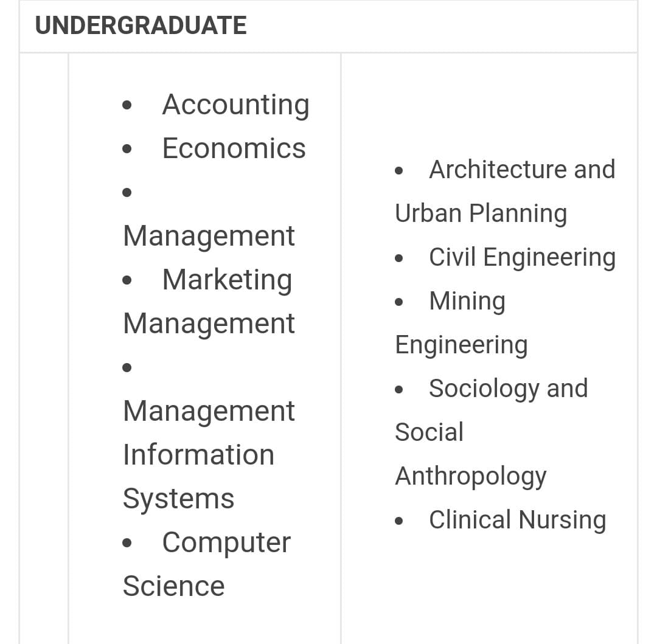
Task: Click the words Urban Planning
Action: tap(481, 214)
